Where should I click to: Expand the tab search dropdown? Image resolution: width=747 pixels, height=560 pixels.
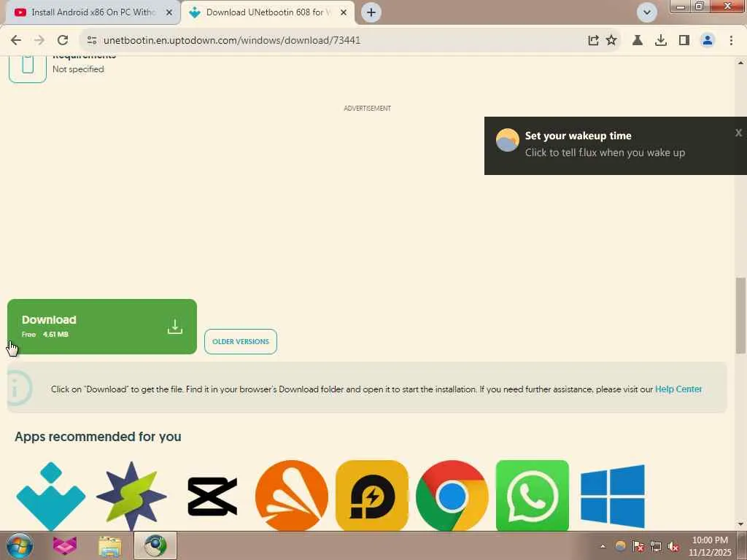[x=647, y=12]
